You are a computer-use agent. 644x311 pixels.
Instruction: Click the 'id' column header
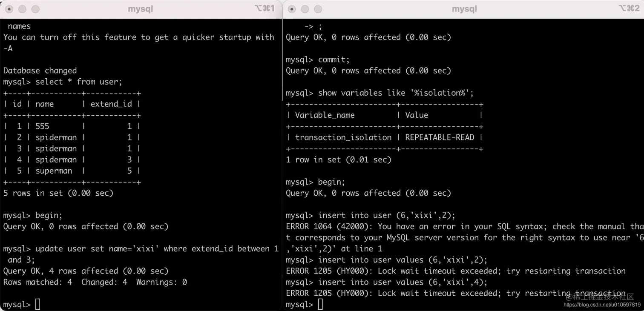coord(17,104)
